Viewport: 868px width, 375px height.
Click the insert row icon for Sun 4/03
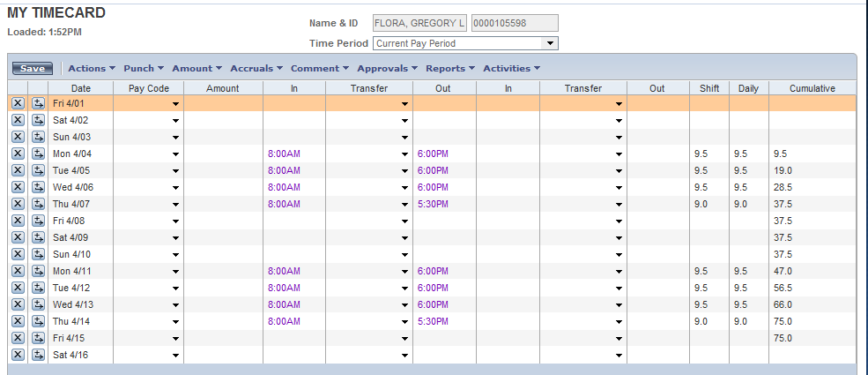[38, 137]
